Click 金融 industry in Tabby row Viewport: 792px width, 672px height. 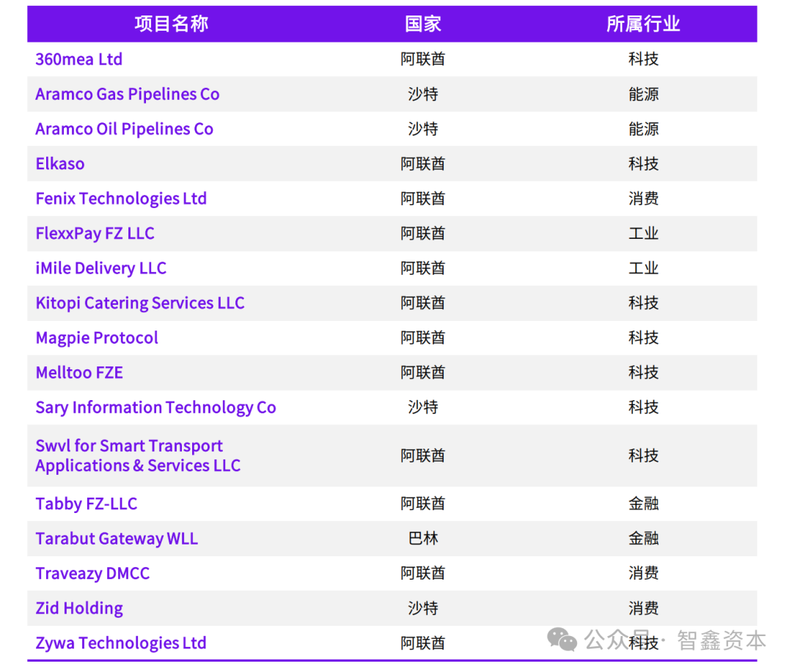tap(644, 504)
